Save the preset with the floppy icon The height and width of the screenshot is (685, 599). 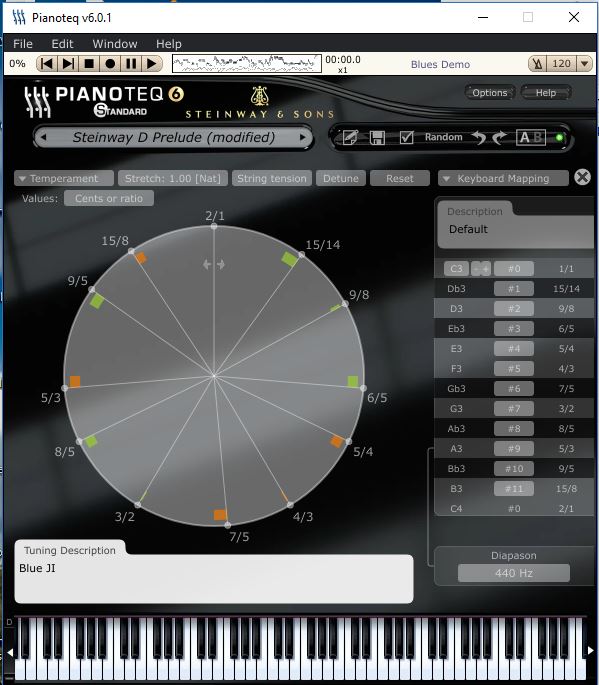[x=377, y=138]
